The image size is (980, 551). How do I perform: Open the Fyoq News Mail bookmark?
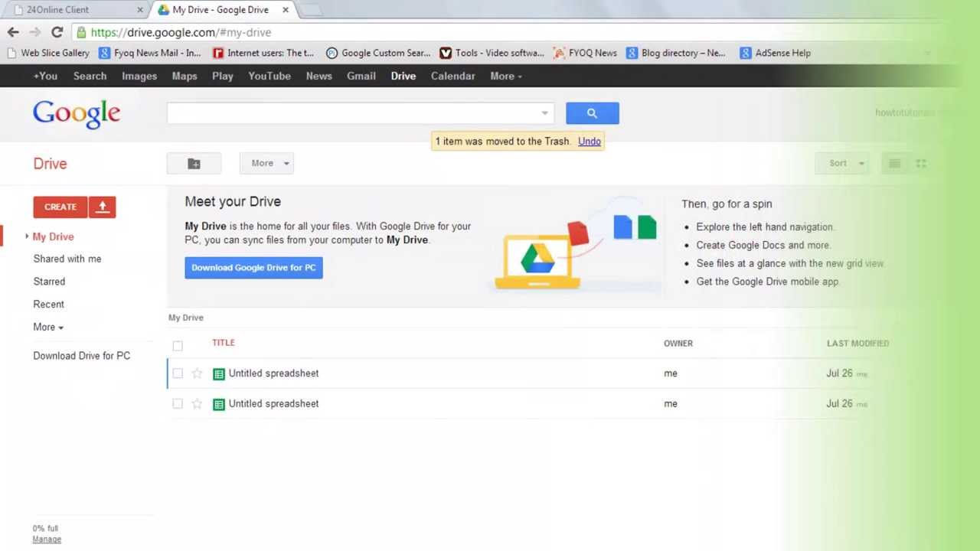click(x=150, y=53)
